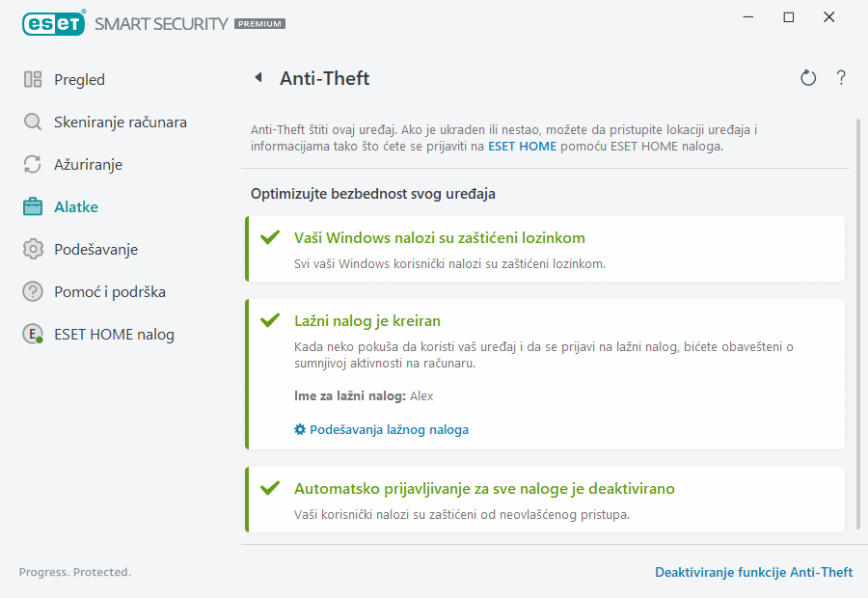Click Deaktiviranje funkcije Anti-Theft
The width and height of the screenshot is (868, 598).
[x=754, y=572]
